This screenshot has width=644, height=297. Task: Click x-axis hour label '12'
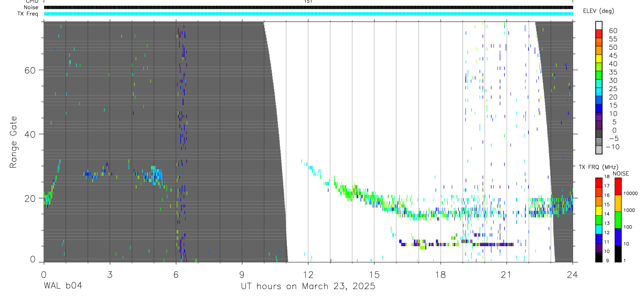click(308, 274)
